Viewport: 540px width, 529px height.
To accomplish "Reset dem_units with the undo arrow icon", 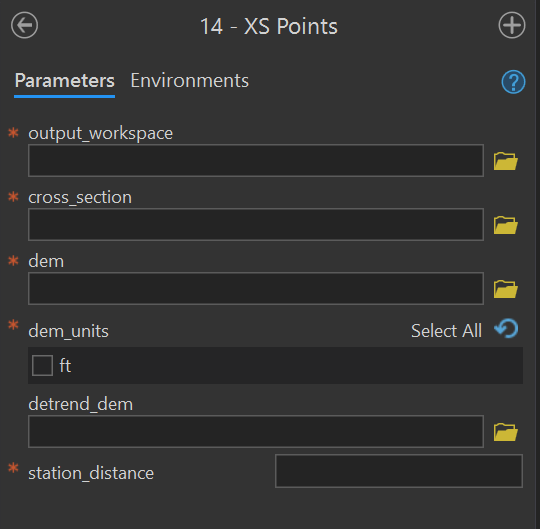I will click(x=506, y=329).
